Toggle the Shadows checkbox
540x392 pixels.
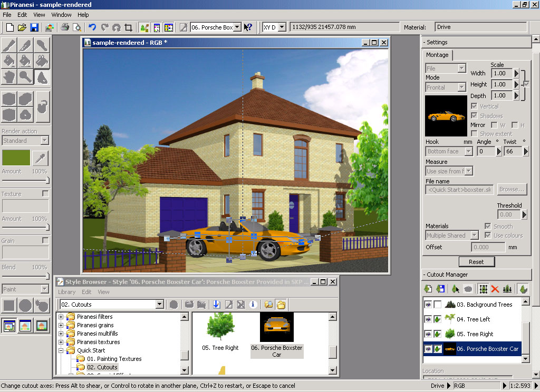click(x=474, y=115)
